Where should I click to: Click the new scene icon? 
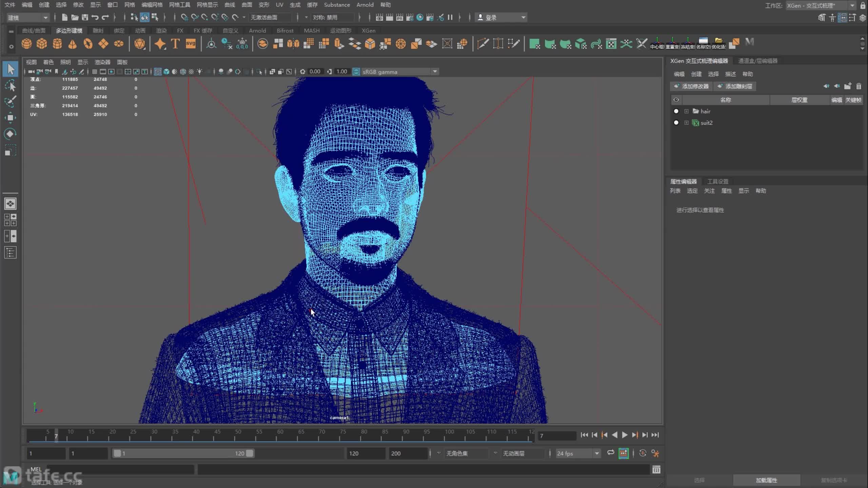tap(64, 17)
